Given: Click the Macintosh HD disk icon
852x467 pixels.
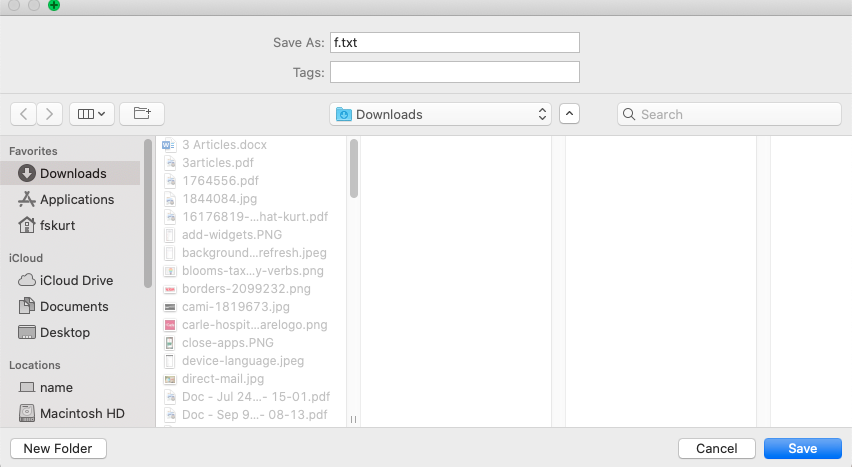Looking at the screenshot, I should pos(27,413).
